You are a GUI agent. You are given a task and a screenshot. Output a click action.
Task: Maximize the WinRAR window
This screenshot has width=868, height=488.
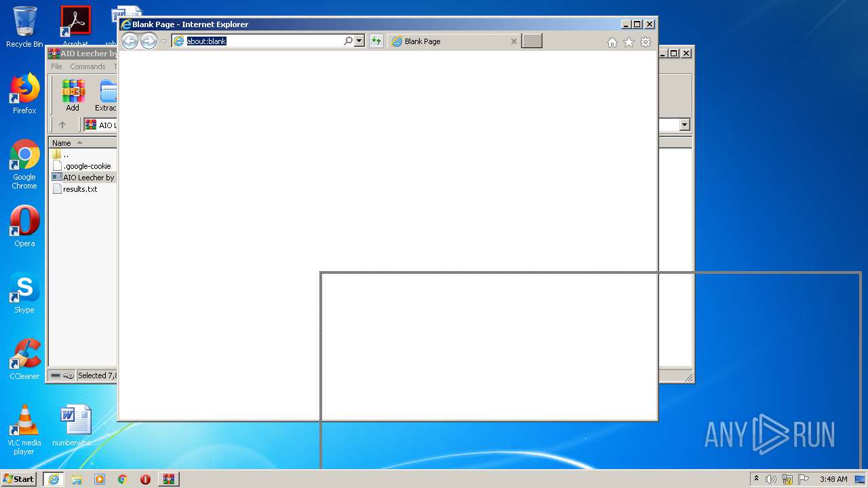pos(673,53)
